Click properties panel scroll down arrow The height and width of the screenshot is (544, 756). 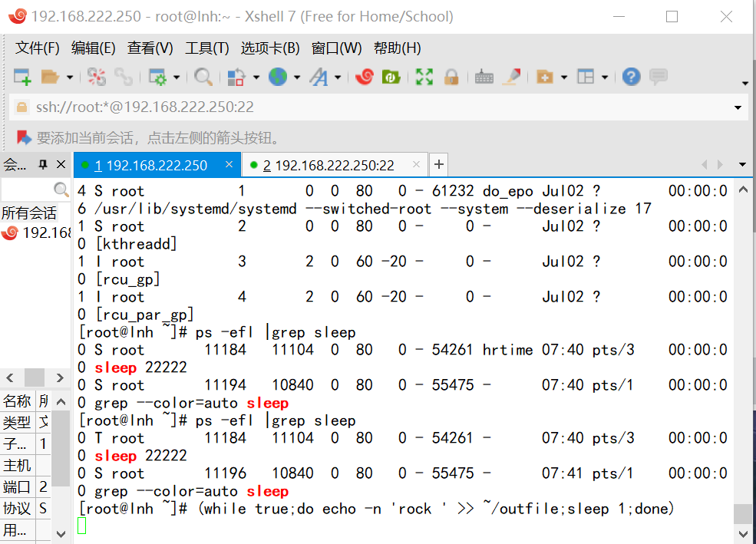click(x=61, y=533)
